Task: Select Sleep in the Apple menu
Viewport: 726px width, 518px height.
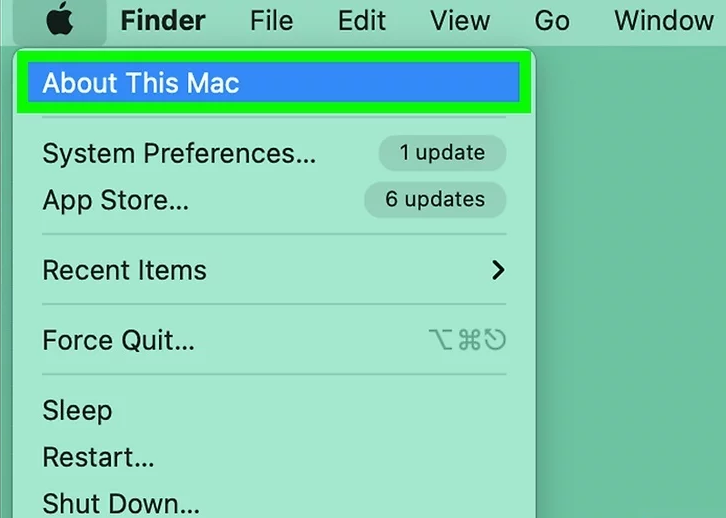Action: click(274, 410)
